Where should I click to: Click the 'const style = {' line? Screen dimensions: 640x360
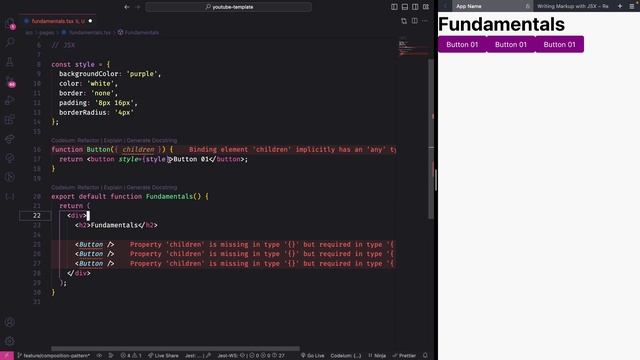(80, 64)
